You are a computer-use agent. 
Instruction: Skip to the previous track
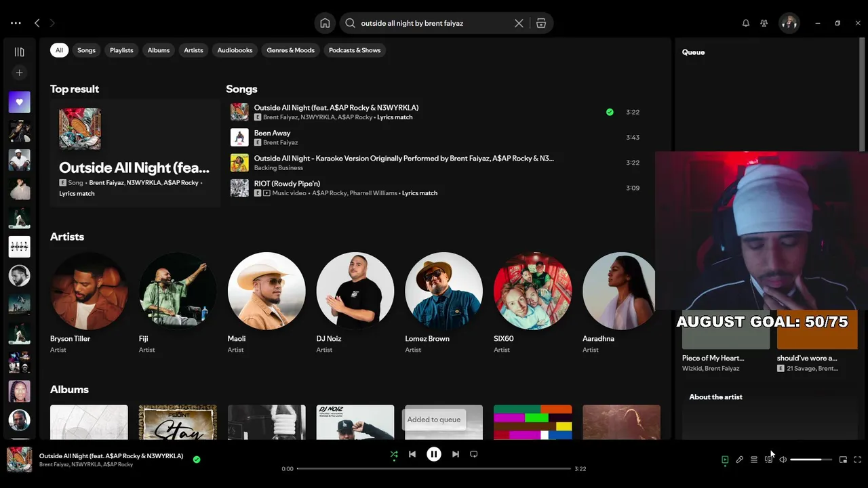[x=412, y=454]
